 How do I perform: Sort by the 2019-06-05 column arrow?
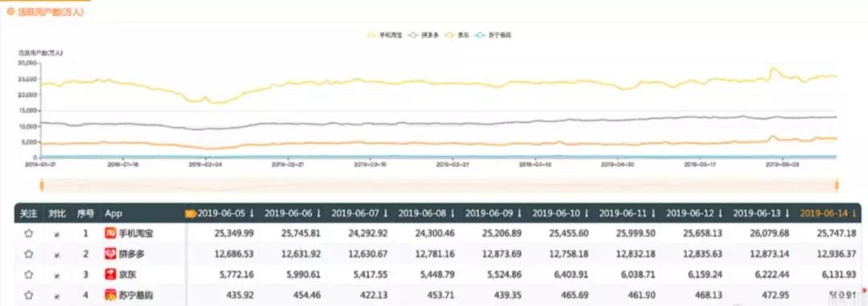tap(252, 213)
